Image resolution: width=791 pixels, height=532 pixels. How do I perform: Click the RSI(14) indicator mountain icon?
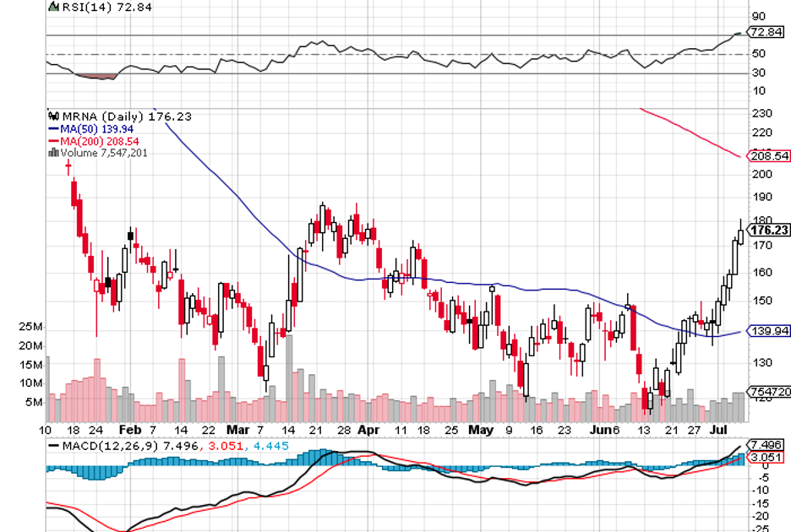tap(52, 7)
